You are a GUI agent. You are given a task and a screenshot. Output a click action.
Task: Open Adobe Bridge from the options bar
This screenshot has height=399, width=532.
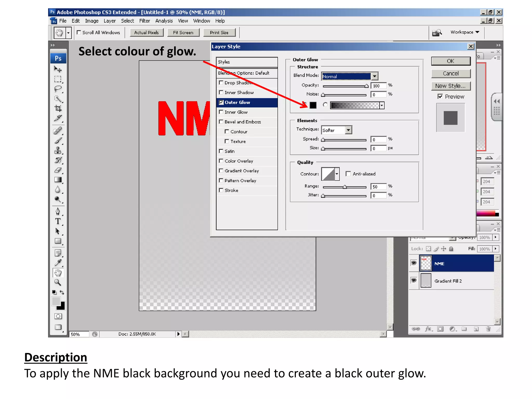point(437,33)
